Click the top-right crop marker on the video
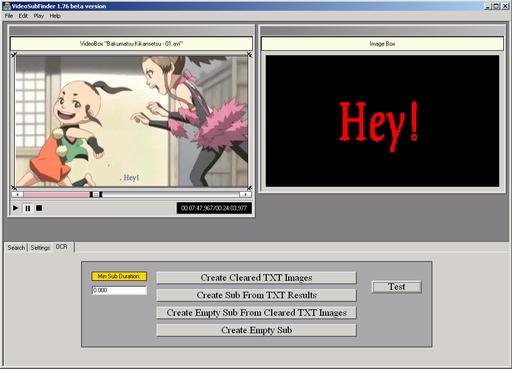 pos(250,55)
